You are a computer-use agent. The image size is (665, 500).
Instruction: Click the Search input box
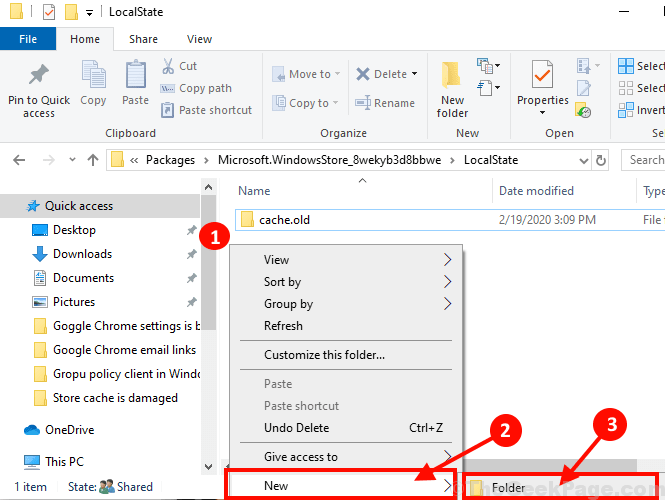click(643, 160)
